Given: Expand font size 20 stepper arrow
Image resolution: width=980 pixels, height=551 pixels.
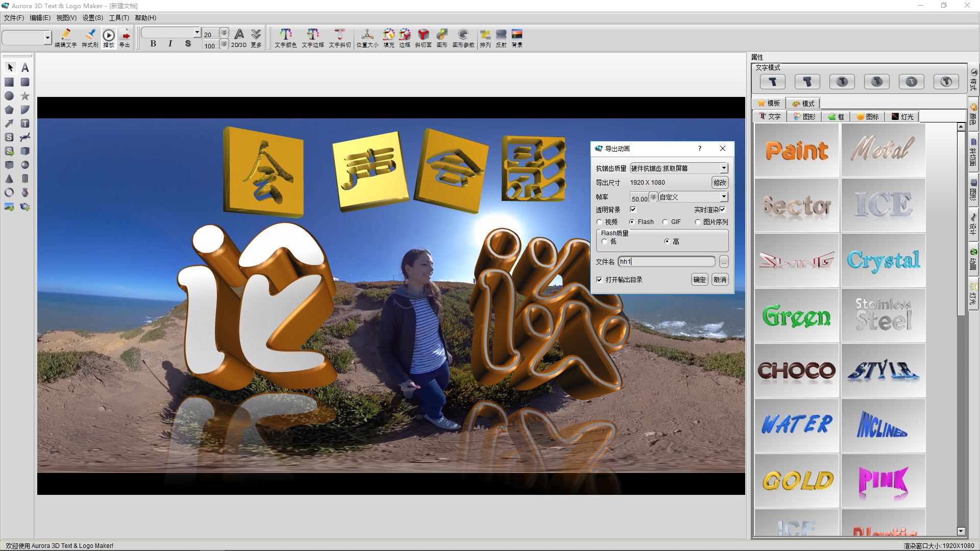Looking at the screenshot, I should (224, 33).
